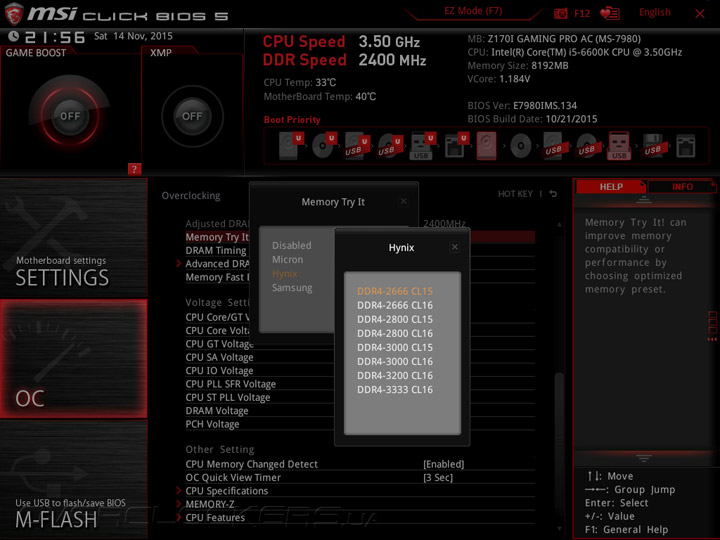Choose Disabled in Memory Try It list

(292, 245)
